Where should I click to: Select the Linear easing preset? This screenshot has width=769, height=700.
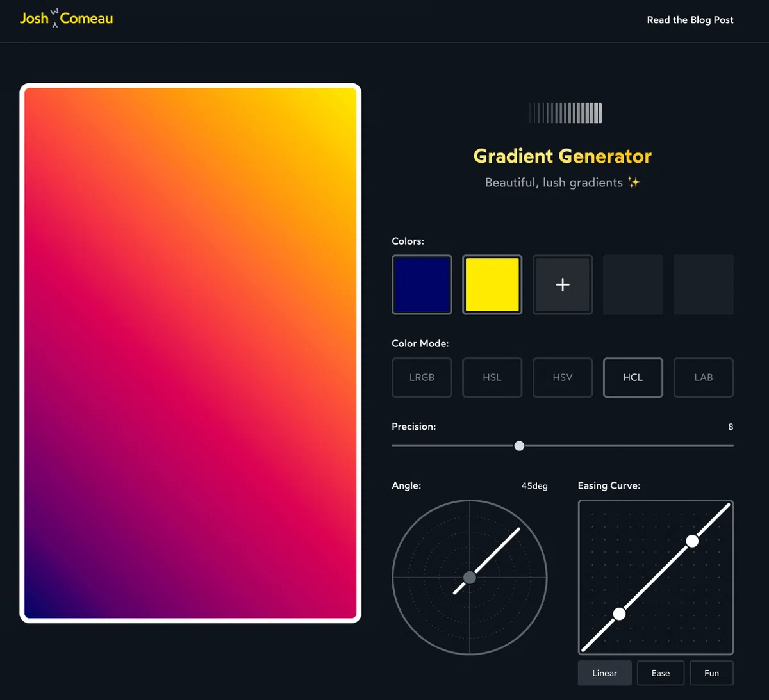click(605, 673)
